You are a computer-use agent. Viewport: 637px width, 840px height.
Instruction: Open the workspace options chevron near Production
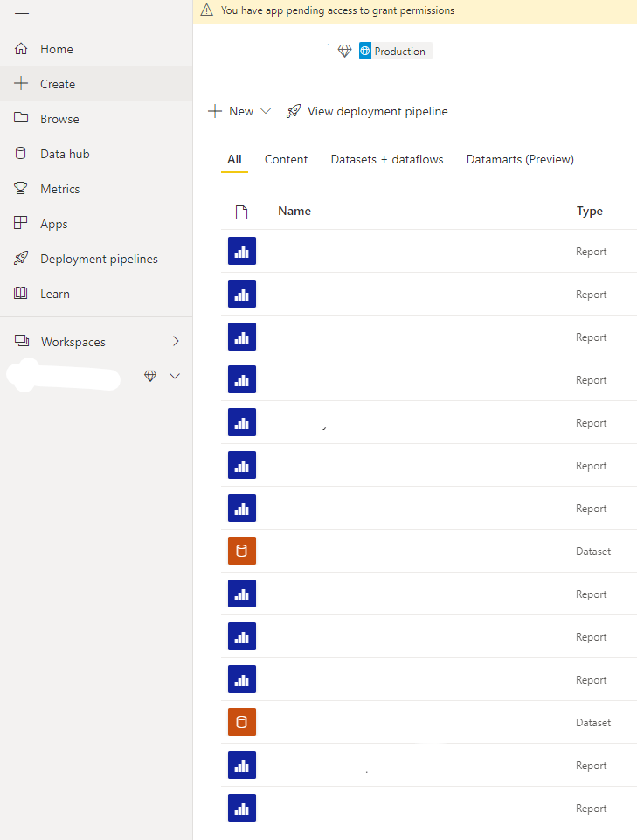[175, 375]
